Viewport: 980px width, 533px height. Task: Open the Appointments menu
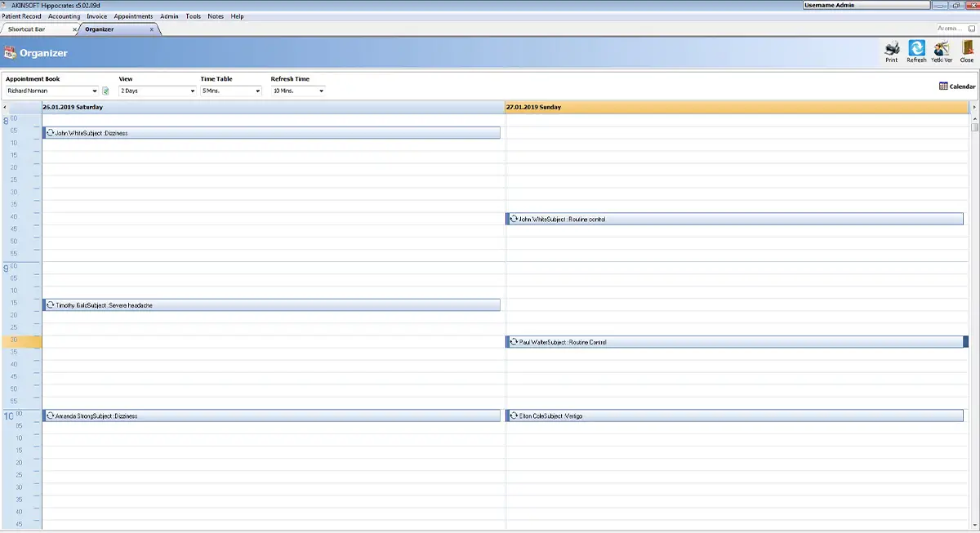(133, 16)
